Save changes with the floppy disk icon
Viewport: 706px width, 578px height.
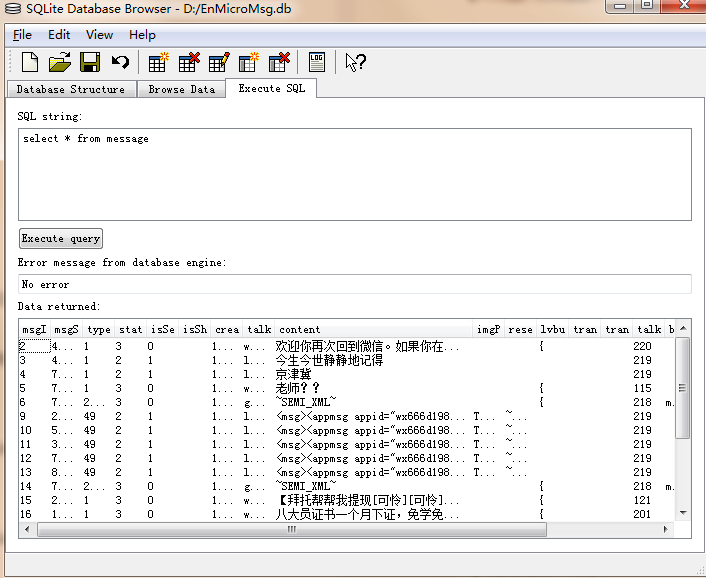(x=90, y=62)
